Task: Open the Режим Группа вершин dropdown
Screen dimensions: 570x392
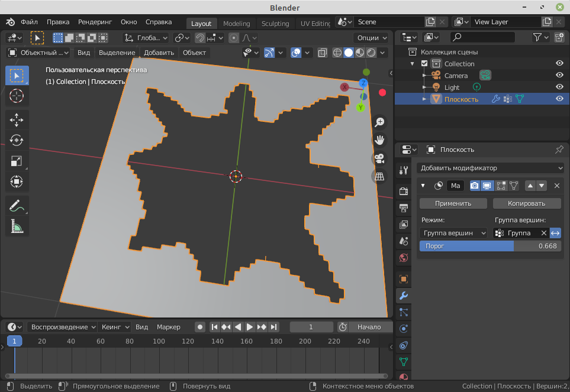Action: point(453,233)
